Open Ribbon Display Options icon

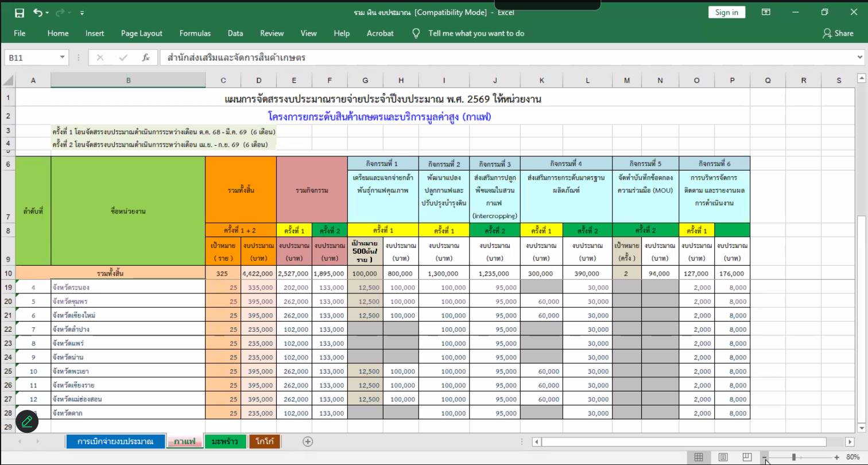click(766, 13)
